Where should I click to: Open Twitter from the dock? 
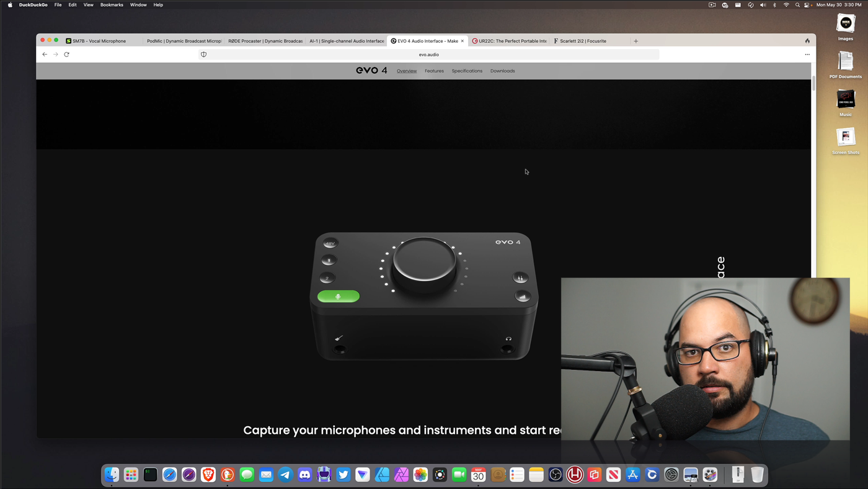[343, 475]
